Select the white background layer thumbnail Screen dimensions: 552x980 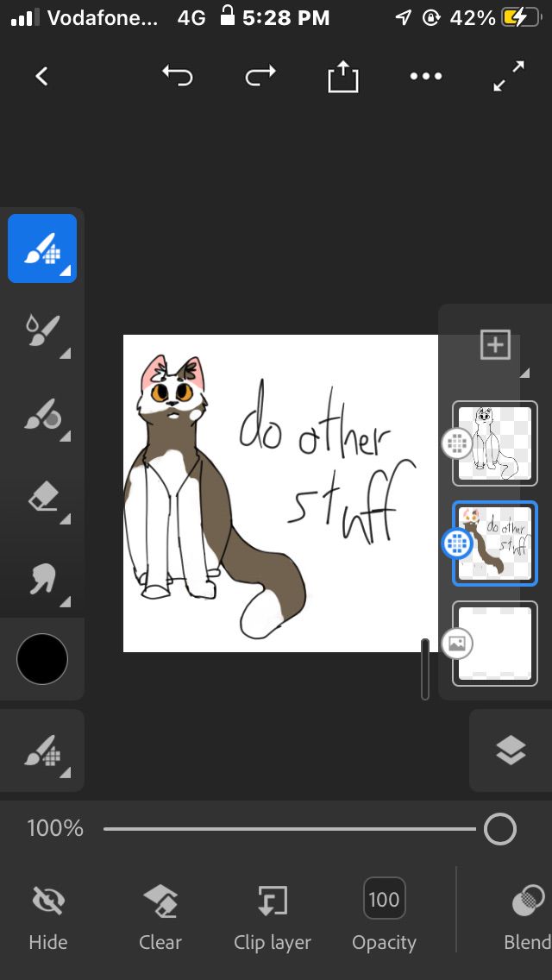(495, 643)
